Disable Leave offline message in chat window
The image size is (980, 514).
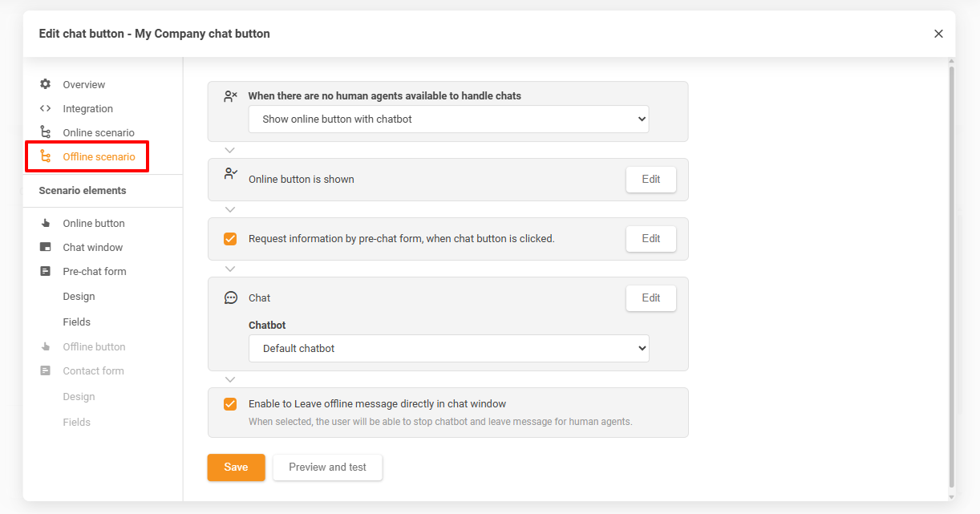coord(230,404)
